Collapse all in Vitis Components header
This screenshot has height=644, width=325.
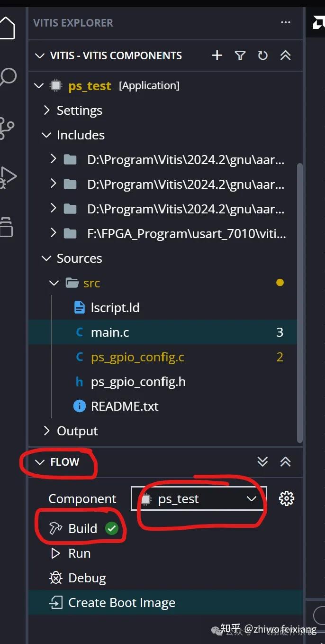point(285,55)
